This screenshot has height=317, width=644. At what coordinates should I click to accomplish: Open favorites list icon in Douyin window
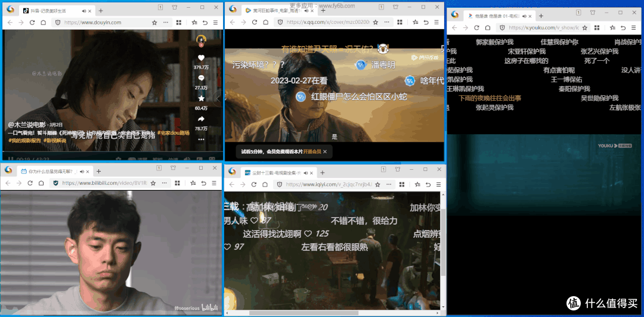point(194,23)
